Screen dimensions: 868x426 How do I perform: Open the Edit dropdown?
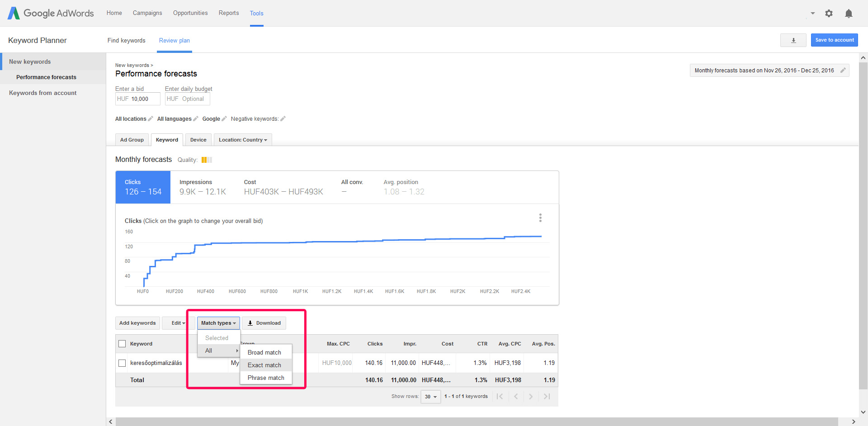click(178, 323)
